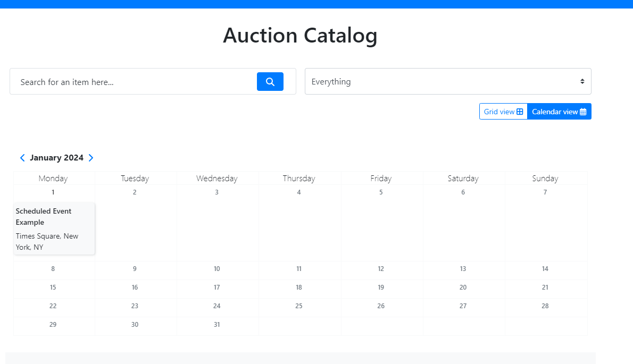The image size is (633, 364).
Task: Switch to Calendar view
Action: pyautogui.click(x=559, y=112)
